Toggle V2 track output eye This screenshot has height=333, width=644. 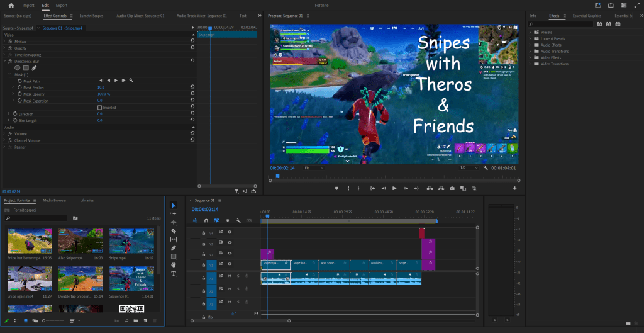[230, 254]
